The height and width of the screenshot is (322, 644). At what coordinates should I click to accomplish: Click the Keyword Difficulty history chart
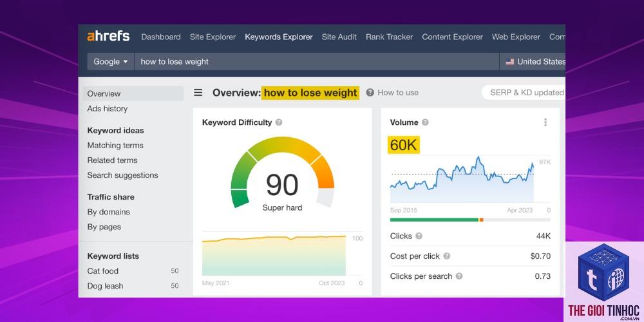(274, 256)
